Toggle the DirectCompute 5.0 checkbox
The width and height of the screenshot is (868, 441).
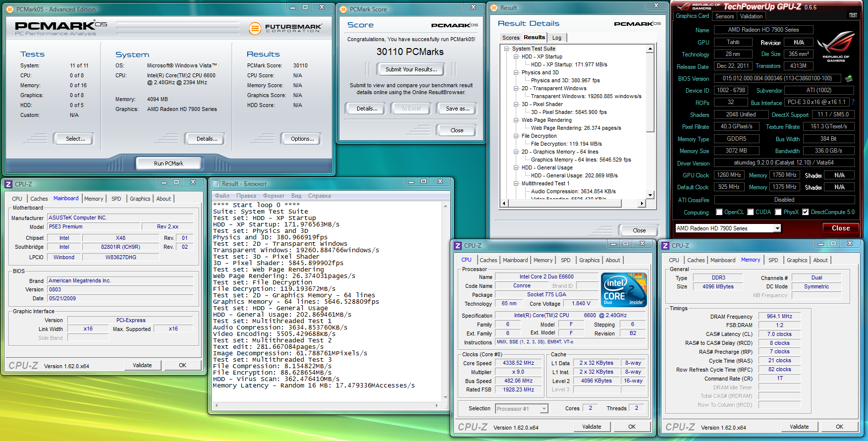point(806,212)
